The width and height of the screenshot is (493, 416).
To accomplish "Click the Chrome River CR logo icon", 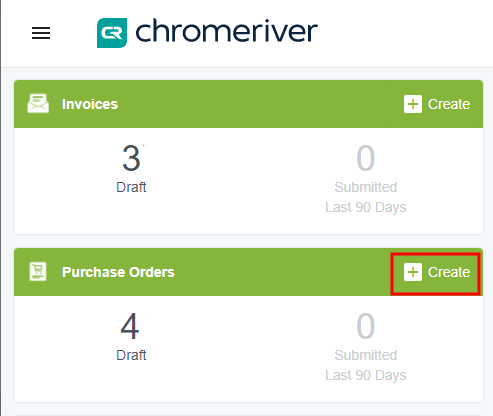I will coord(112,33).
